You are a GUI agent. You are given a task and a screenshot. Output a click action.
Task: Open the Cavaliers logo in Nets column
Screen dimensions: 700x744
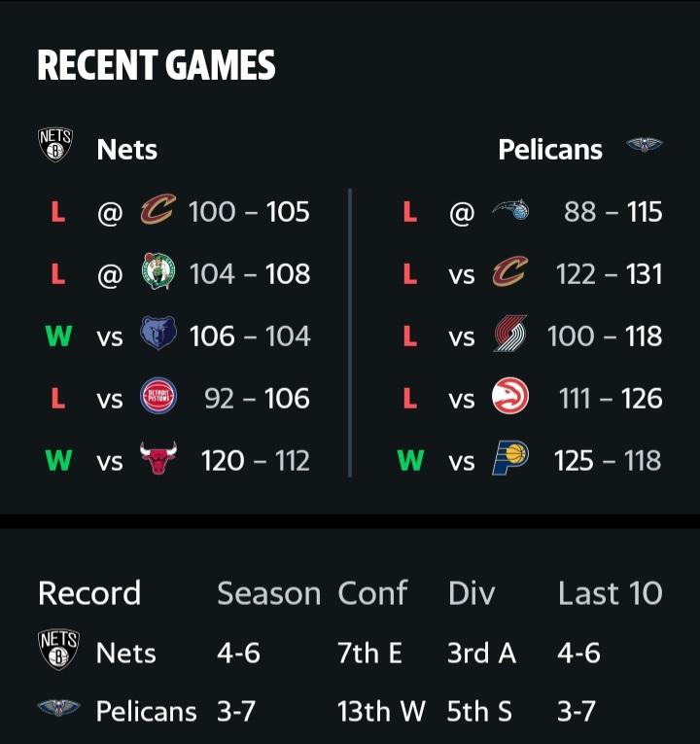click(158, 209)
